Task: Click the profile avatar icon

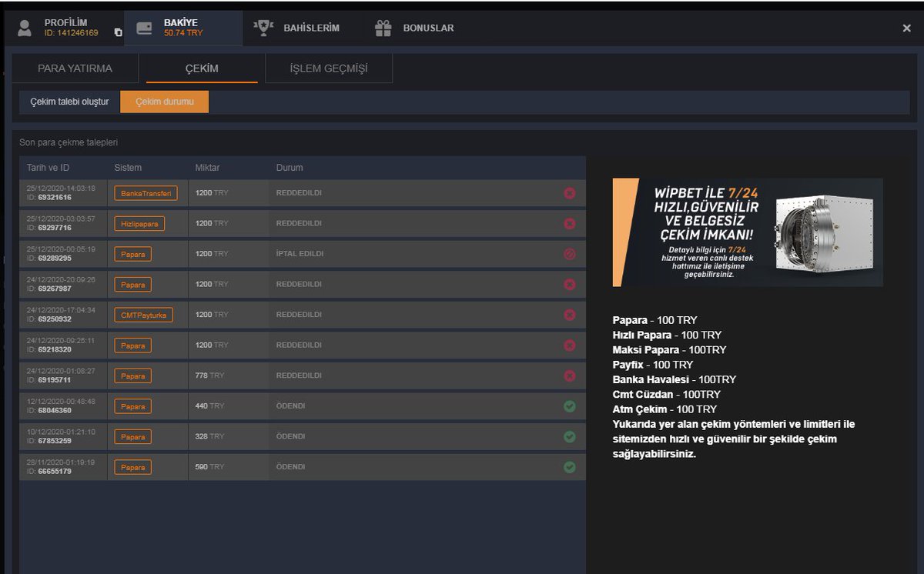Action: coord(25,28)
